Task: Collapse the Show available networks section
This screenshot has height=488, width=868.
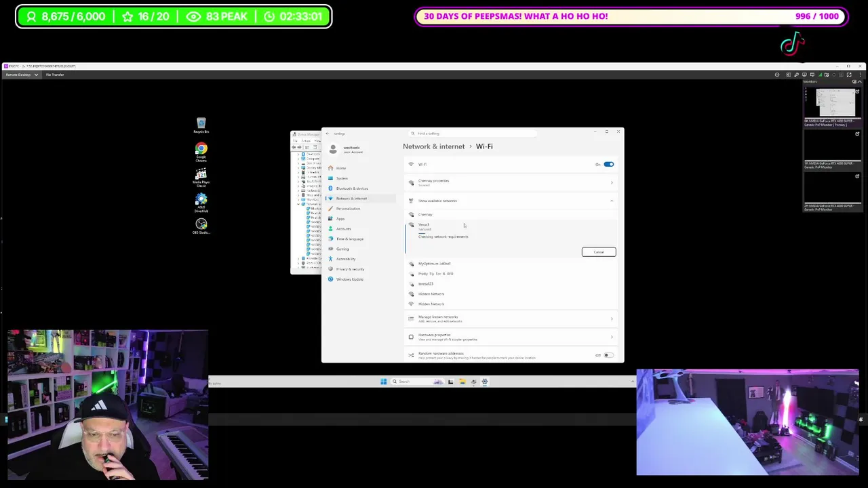Action: click(612, 201)
